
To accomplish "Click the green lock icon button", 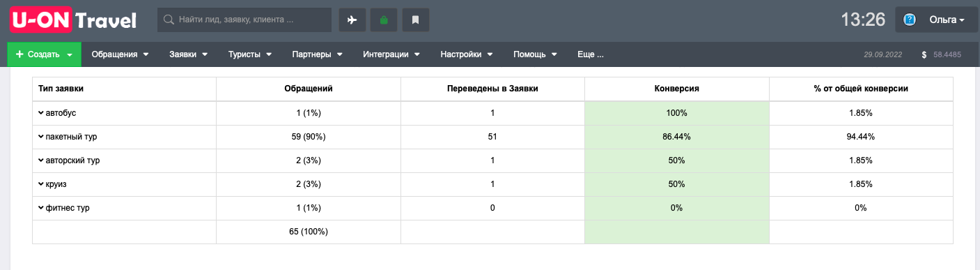I will coord(384,20).
